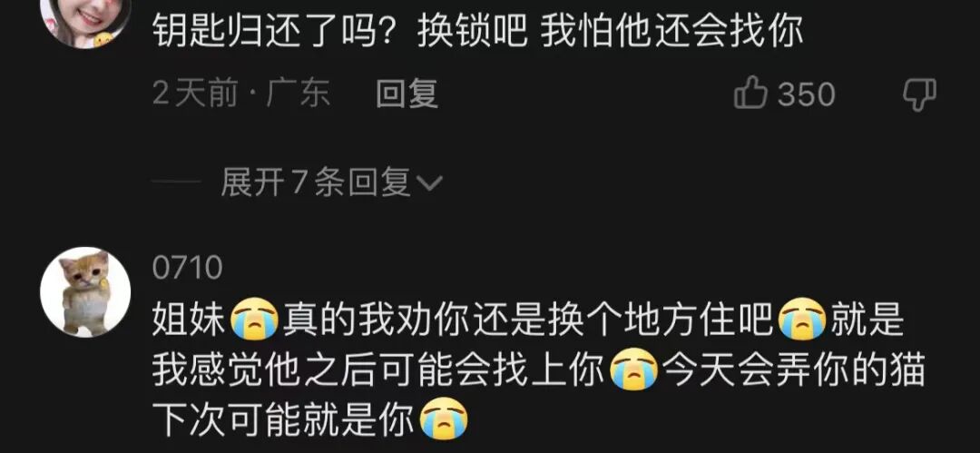Tap the chevron beside 展开7条回复
The image size is (980, 453).
(428, 183)
